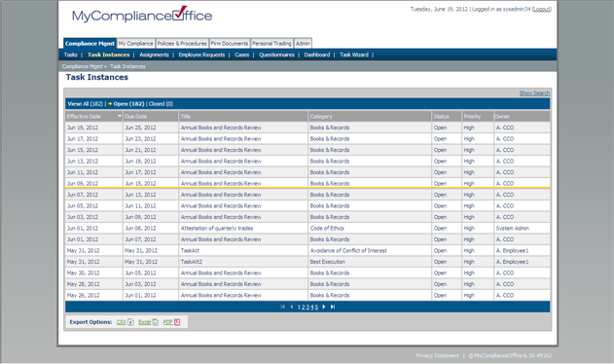Open the Task Wizard submenu item

pyautogui.click(x=354, y=55)
